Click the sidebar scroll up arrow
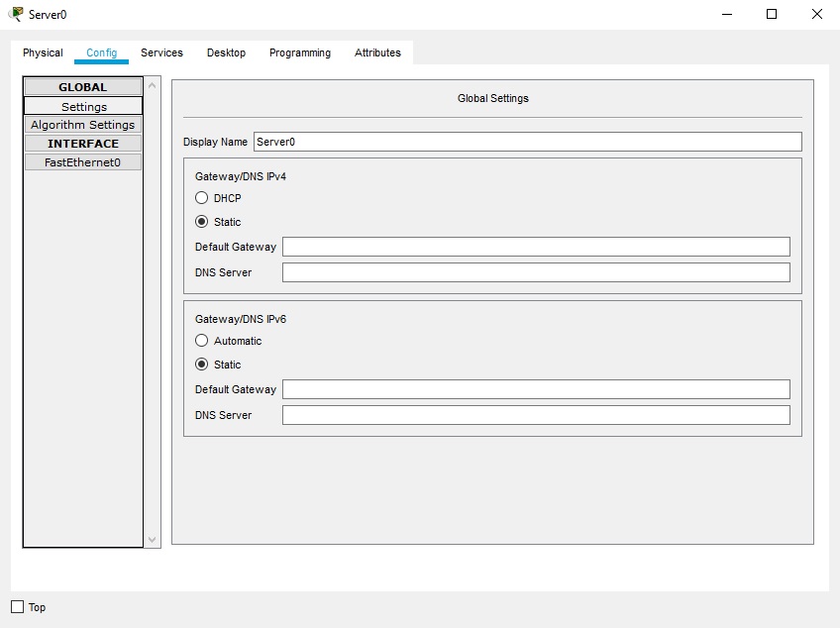The image size is (840, 628). click(153, 85)
